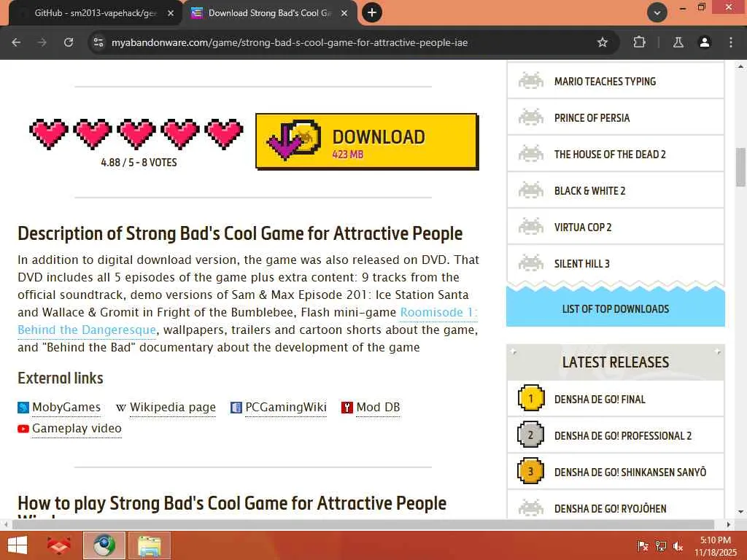
Task: Open the Chrome Labs flask icon
Action: pyautogui.click(x=678, y=42)
